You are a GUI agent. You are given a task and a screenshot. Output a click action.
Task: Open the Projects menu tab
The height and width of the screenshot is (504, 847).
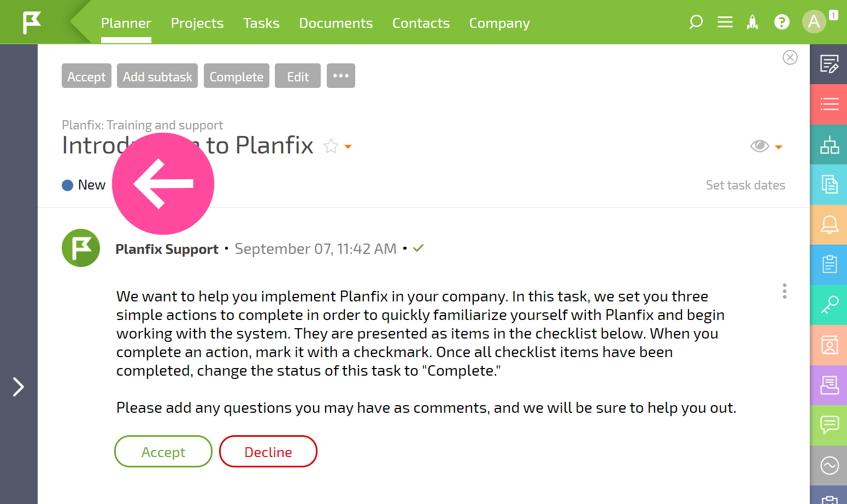click(197, 23)
